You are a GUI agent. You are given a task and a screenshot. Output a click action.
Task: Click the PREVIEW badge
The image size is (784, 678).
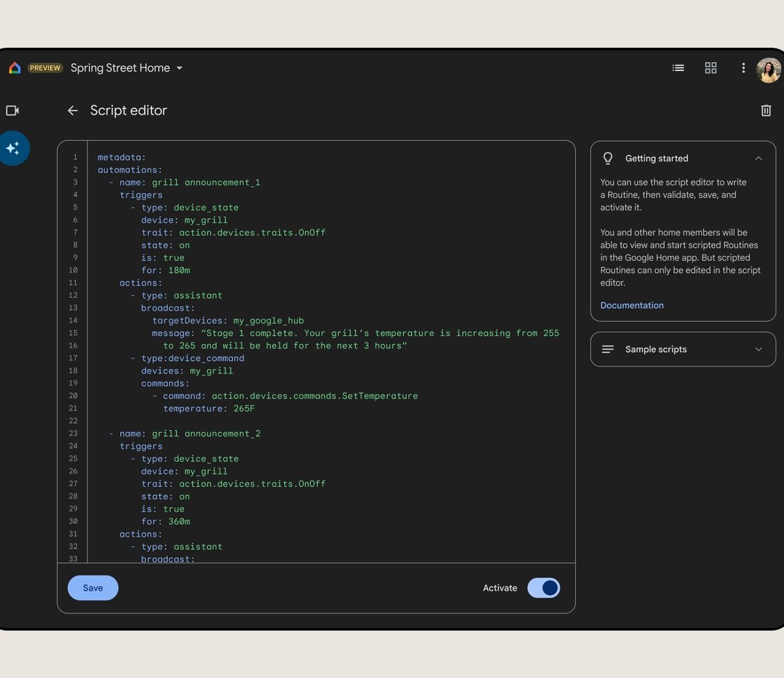tap(45, 68)
